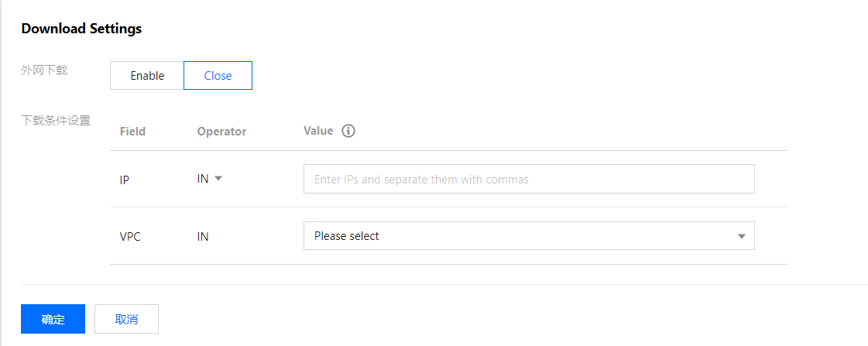The width and height of the screenshot is (868, 346).
Task: Focus the IP addresses value input field
Action: pyautogui.click(x=528, y=179)
